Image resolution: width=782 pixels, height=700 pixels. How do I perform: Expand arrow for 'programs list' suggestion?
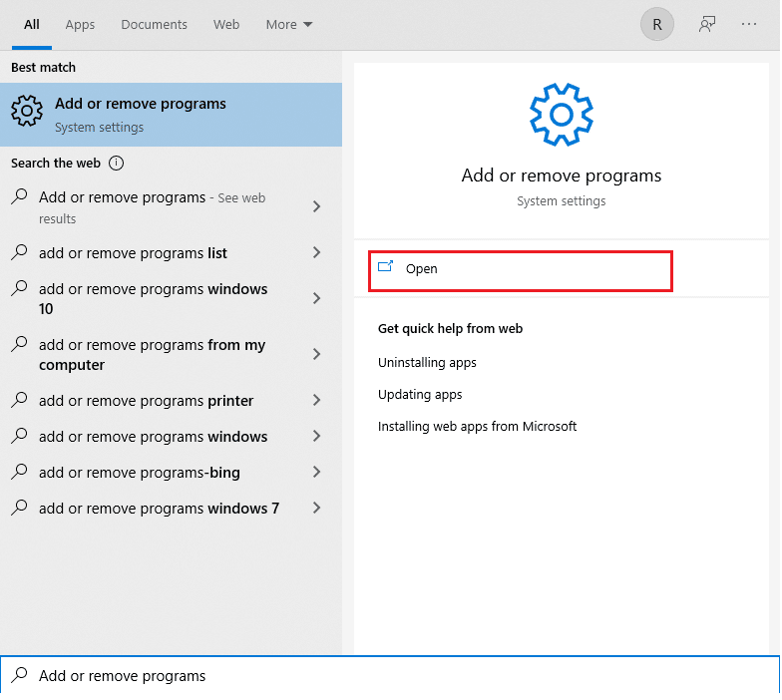pyautogui.click(x=317, y=252)
